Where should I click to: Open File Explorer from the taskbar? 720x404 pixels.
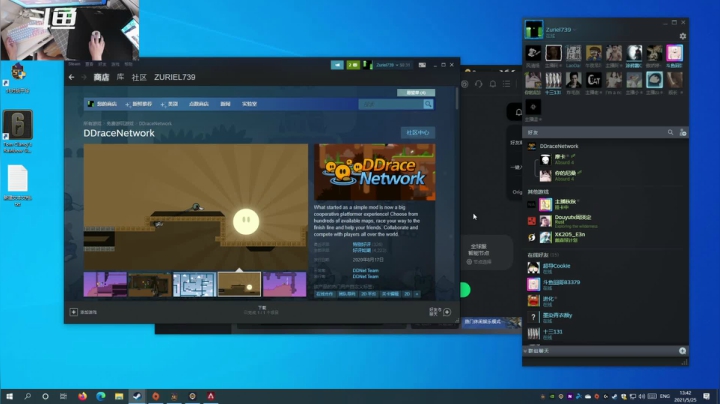tap(119, 396)
